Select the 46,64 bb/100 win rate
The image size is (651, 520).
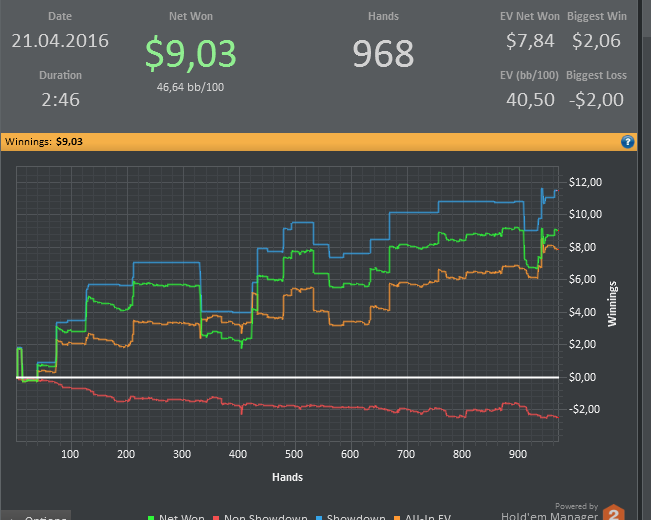(x=191, y=87)
